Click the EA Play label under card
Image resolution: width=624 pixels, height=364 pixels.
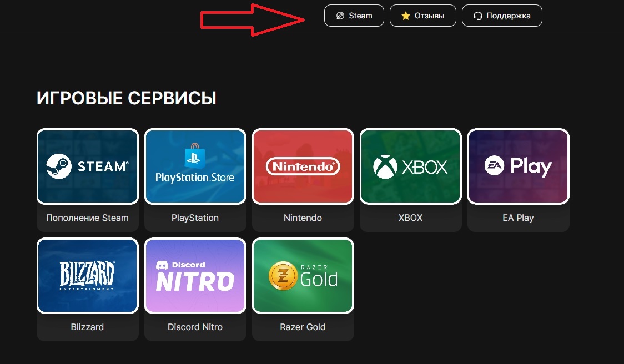[x=518, y=218]
